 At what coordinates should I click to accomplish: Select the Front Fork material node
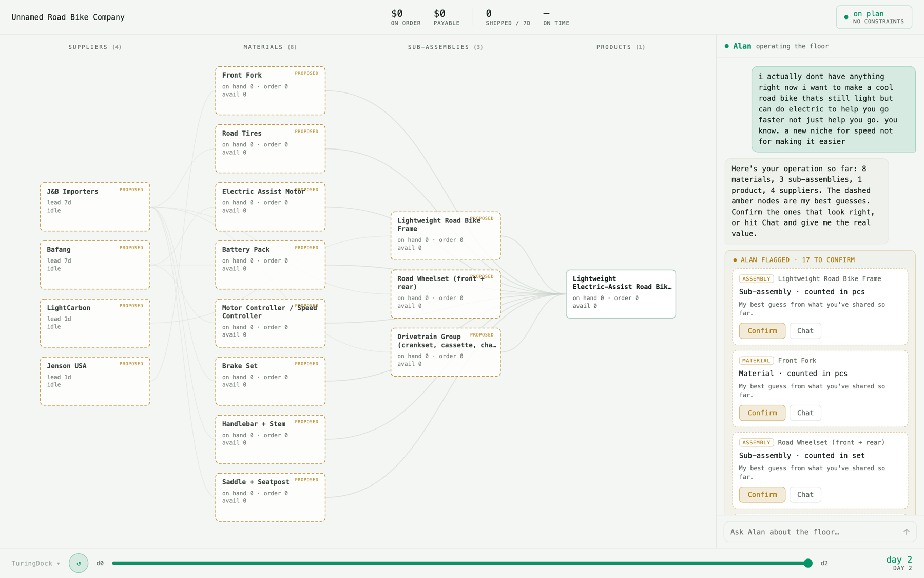tap(270, 90)
